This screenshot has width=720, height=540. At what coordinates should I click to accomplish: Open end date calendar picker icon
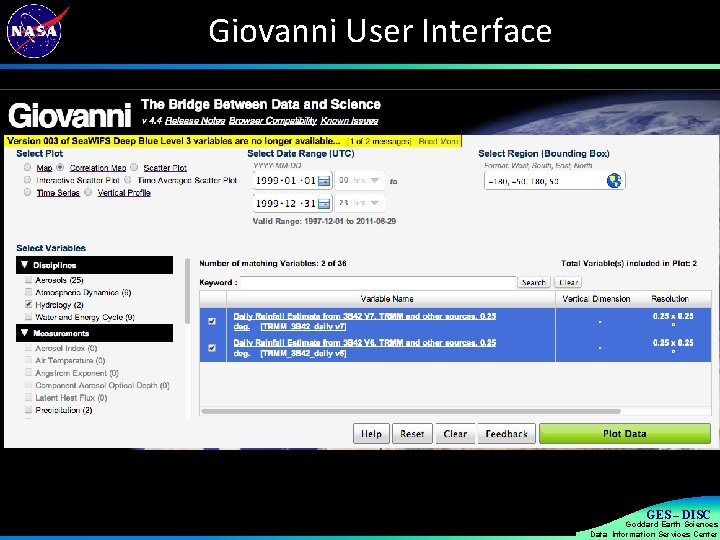click(x=324, y=203)
